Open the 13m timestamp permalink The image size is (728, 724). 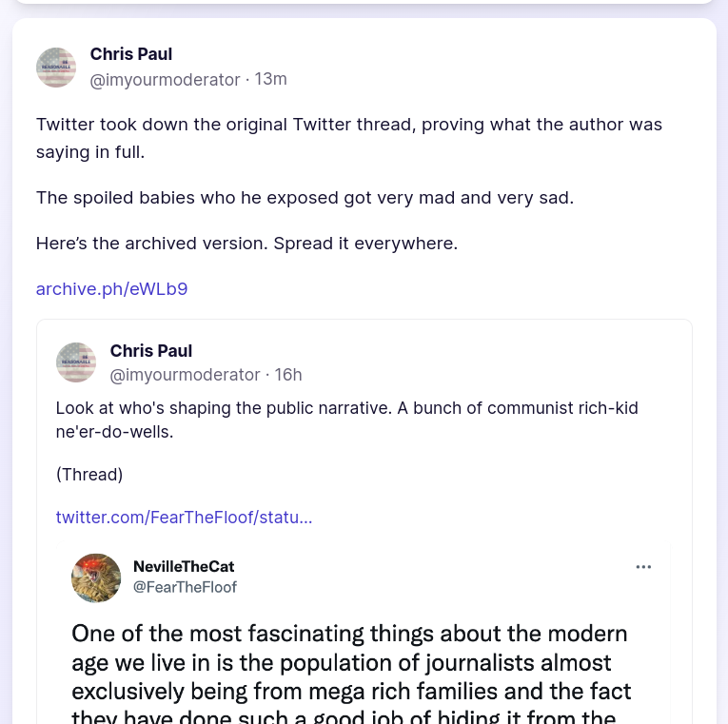click(x=271, y=79)
